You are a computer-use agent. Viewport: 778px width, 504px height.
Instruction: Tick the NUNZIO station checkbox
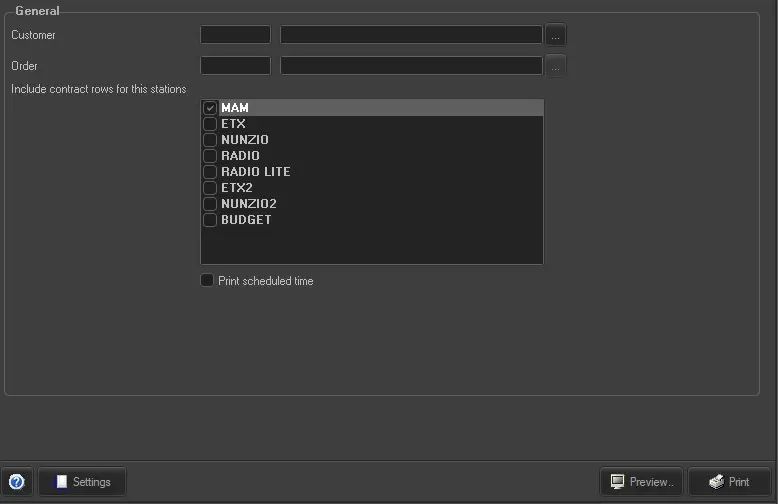click(210, 140)
